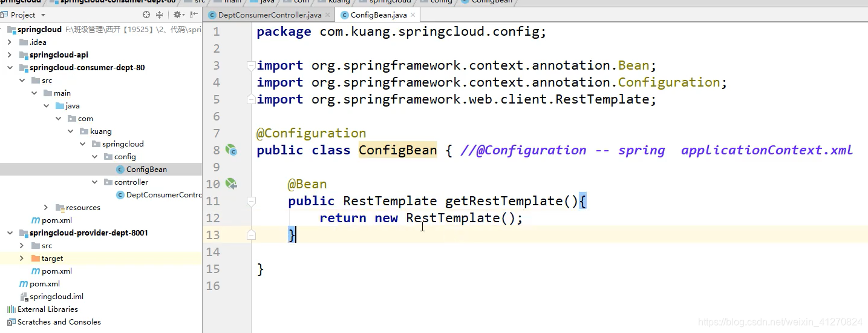This screenshot has width=868, height=333.
Task: Click the applicationContext.xml comment text
Action: (x=767, y=150)
